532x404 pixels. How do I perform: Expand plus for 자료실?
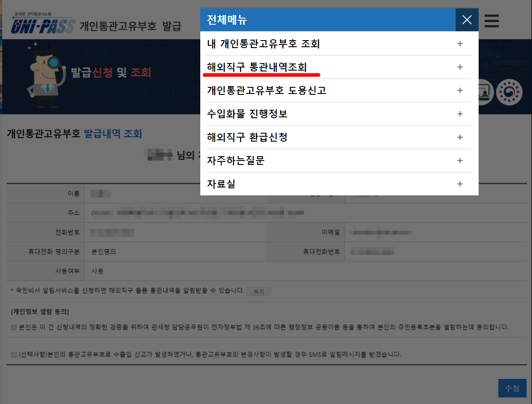(460, 184)
